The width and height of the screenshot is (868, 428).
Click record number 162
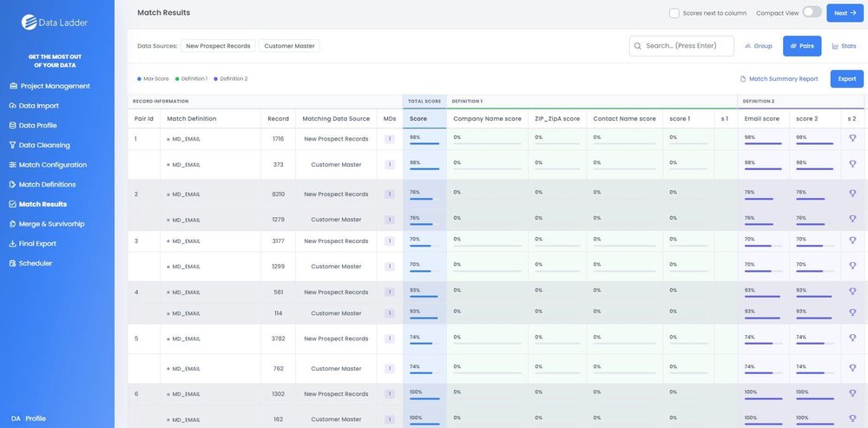279,419
